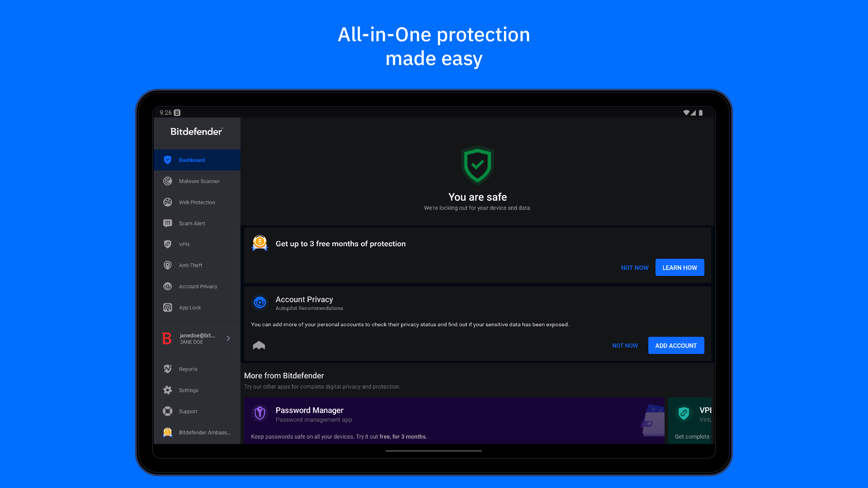The width and height of the screenshot is (868, 488).
Task: Click the VPN shield icon in sidebar
Action: click(168, 244)
